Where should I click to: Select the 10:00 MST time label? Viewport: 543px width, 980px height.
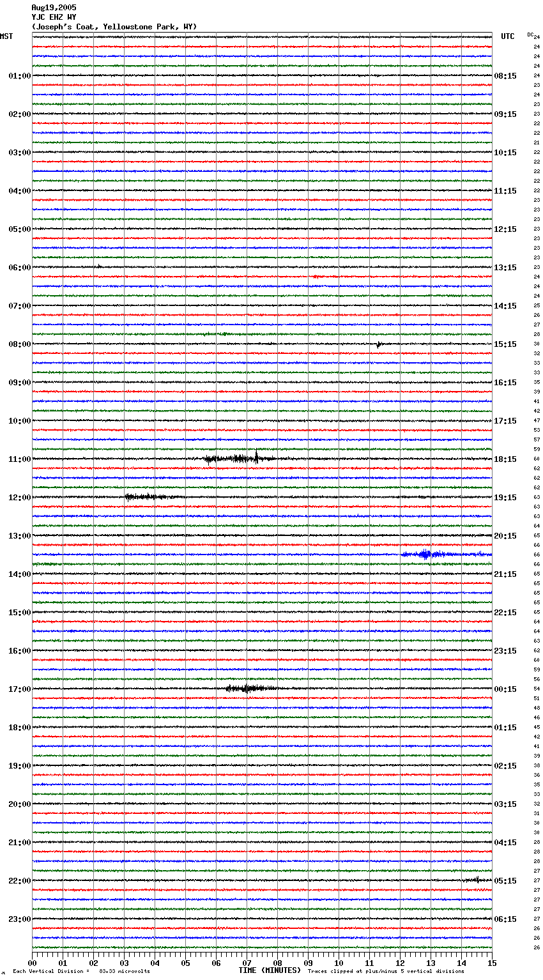click(19, 421)
